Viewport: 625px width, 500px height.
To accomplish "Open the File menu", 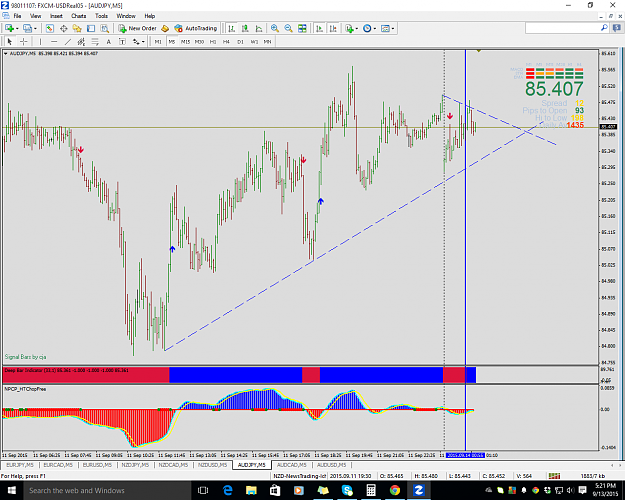I will 17,16.
